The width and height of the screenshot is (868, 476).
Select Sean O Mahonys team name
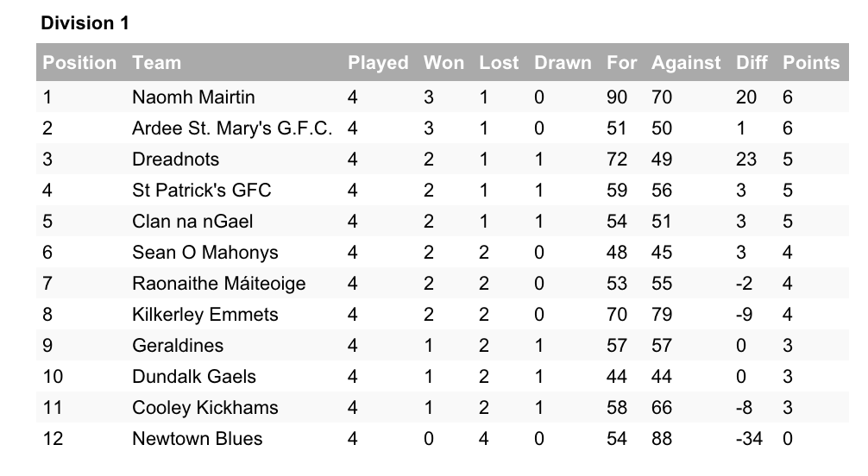205,253
